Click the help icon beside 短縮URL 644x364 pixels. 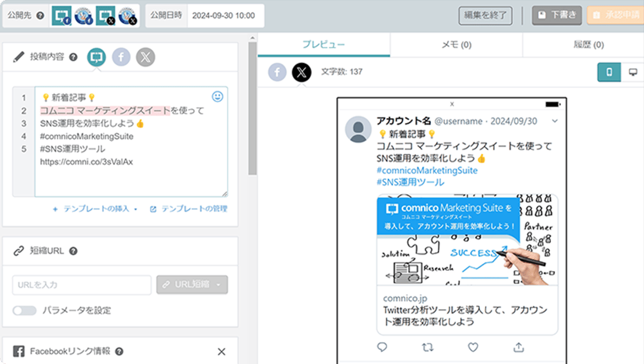pyautogui.click(x=73, y=251)
